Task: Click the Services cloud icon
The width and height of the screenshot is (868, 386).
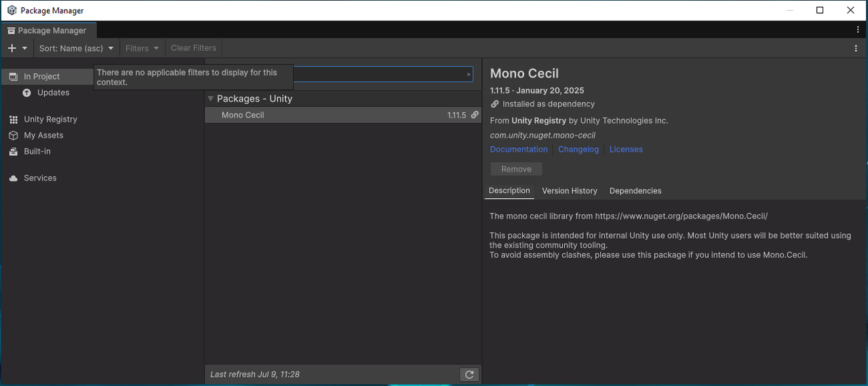Action: 13,178
